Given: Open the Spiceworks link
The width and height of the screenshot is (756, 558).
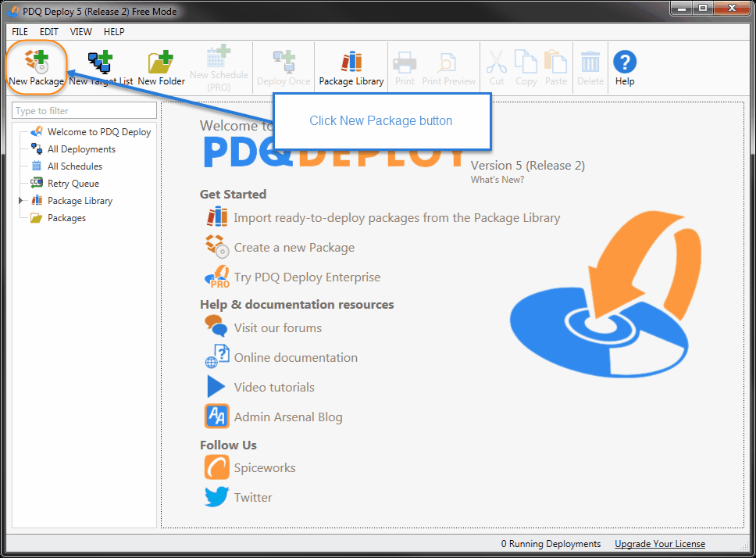Looking at the screenshot, I should point(265,468).
